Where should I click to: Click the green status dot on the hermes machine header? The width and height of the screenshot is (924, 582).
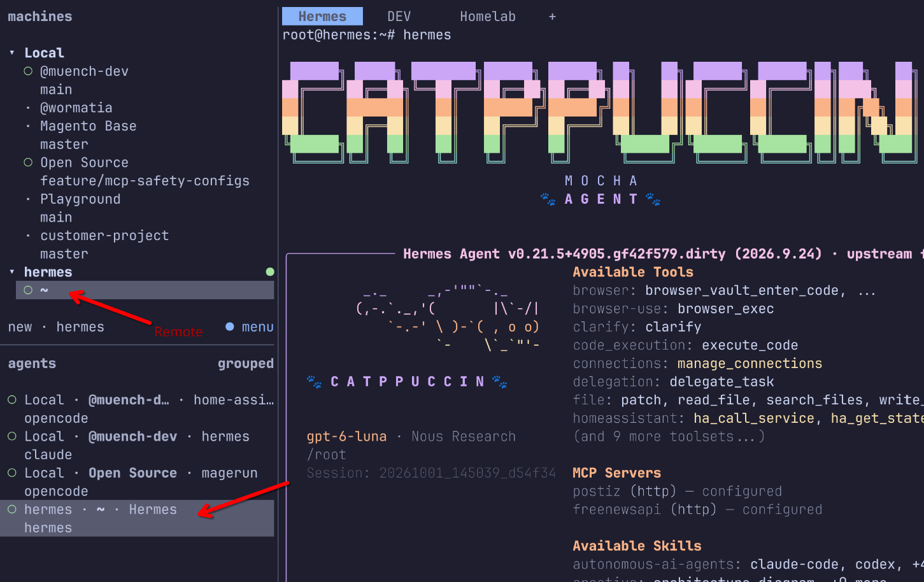(270, 272)
